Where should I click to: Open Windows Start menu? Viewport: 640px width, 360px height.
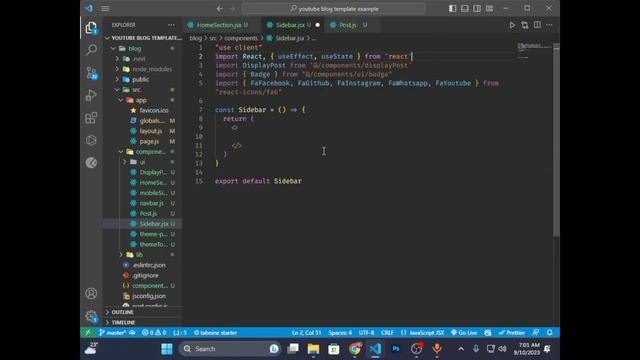pos(167,349)
